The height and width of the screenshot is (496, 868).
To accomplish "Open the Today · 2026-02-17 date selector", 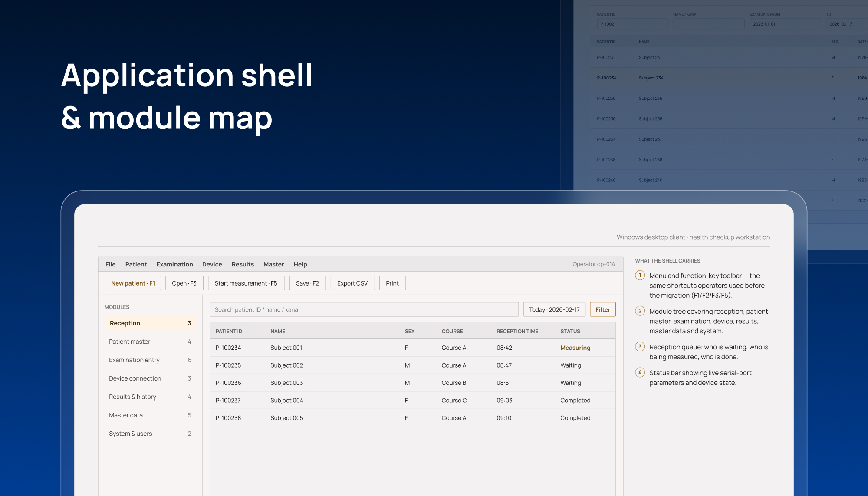I will [554, 309].
